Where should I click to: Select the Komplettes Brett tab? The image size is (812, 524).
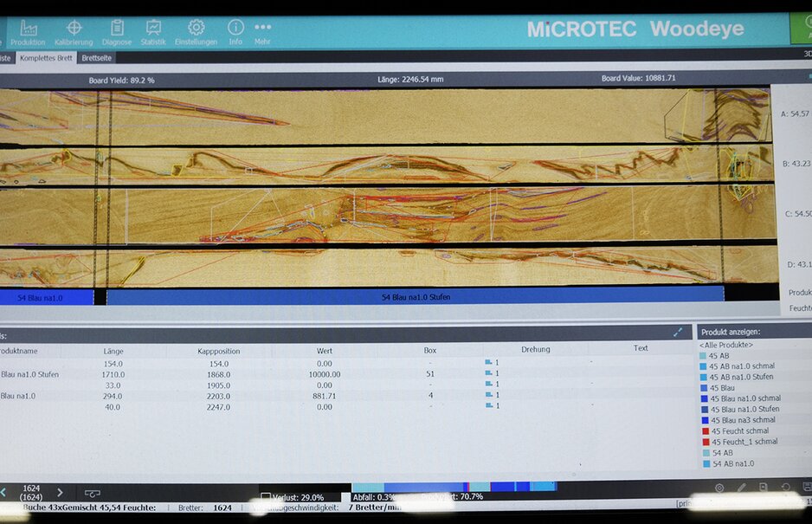pyautogui.click(x=46, y=58)
